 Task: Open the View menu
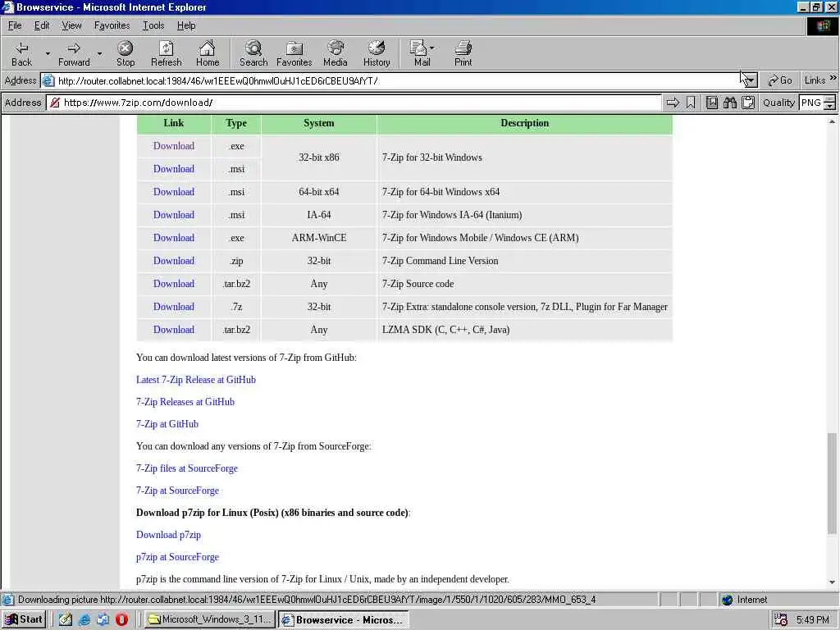pos(71,25)
